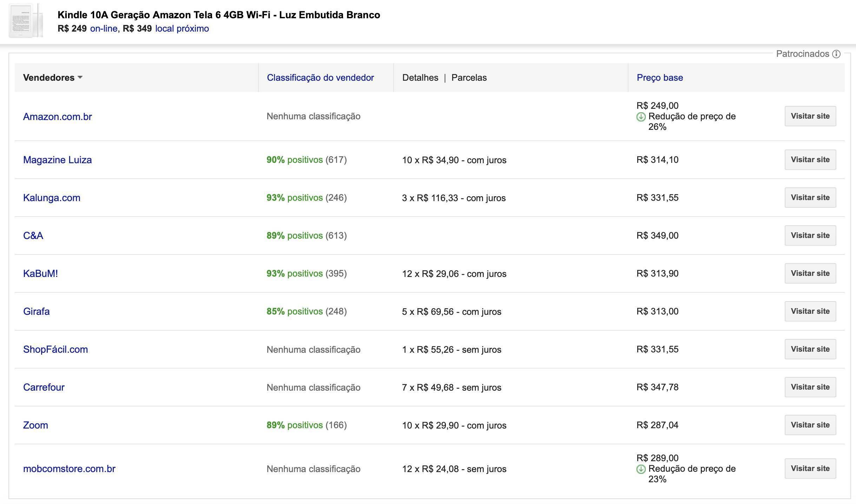Click Zoom installment text 10 x R$ 29,90
Viewport: 856px width, 504px height.
[454, 425]
